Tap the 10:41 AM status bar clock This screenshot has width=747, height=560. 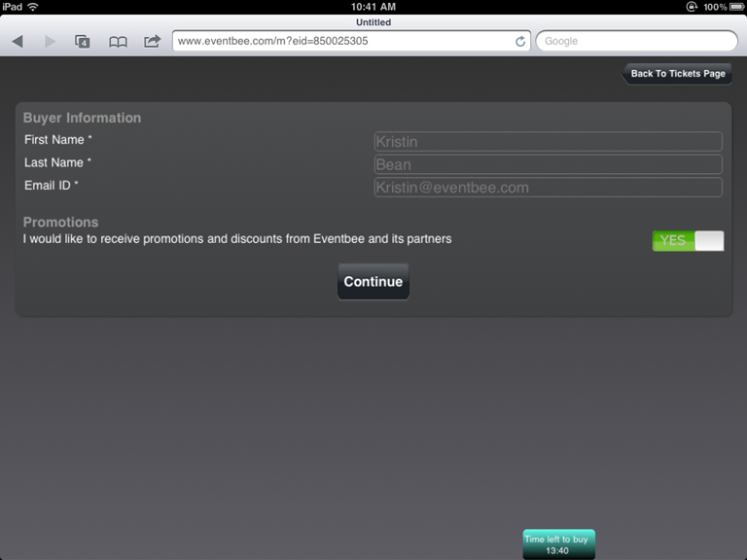(x=373, y=7)
